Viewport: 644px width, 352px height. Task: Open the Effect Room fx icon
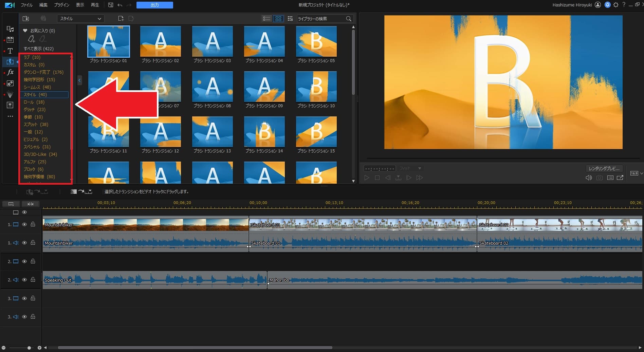tap(10, 72)
